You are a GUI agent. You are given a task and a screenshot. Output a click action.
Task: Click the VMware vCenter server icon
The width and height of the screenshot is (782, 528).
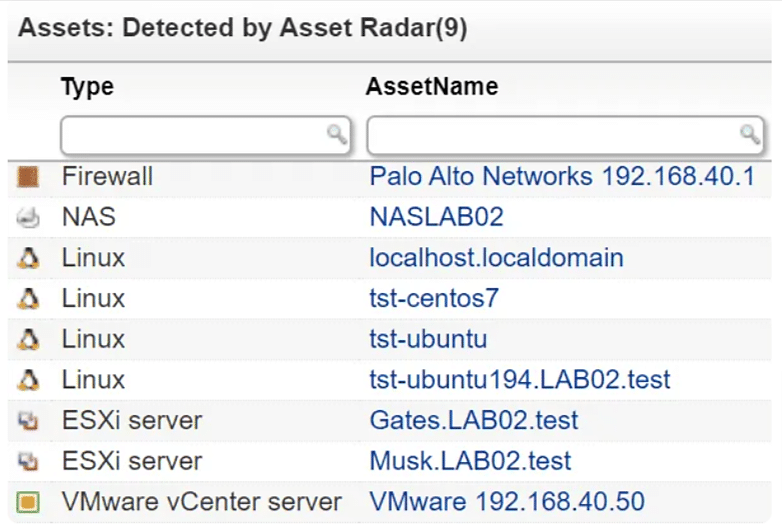(28, 502)
